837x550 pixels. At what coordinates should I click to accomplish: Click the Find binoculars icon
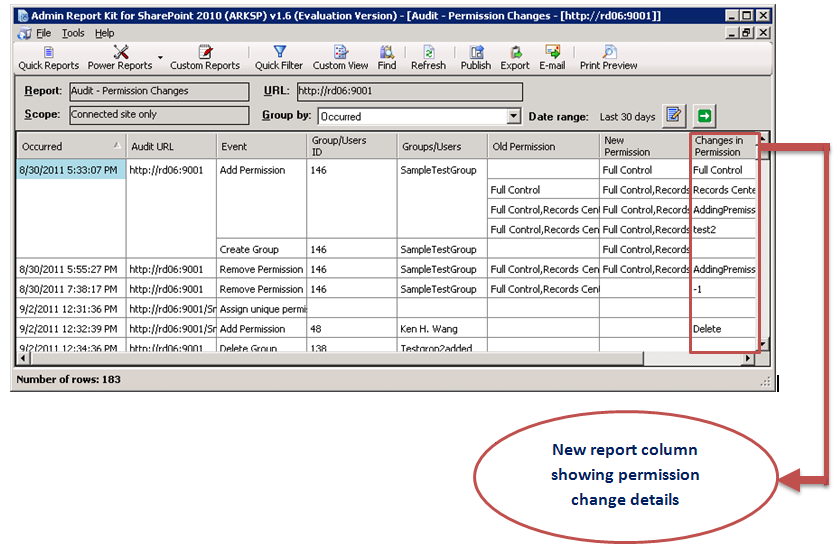(x=387, y=52)
